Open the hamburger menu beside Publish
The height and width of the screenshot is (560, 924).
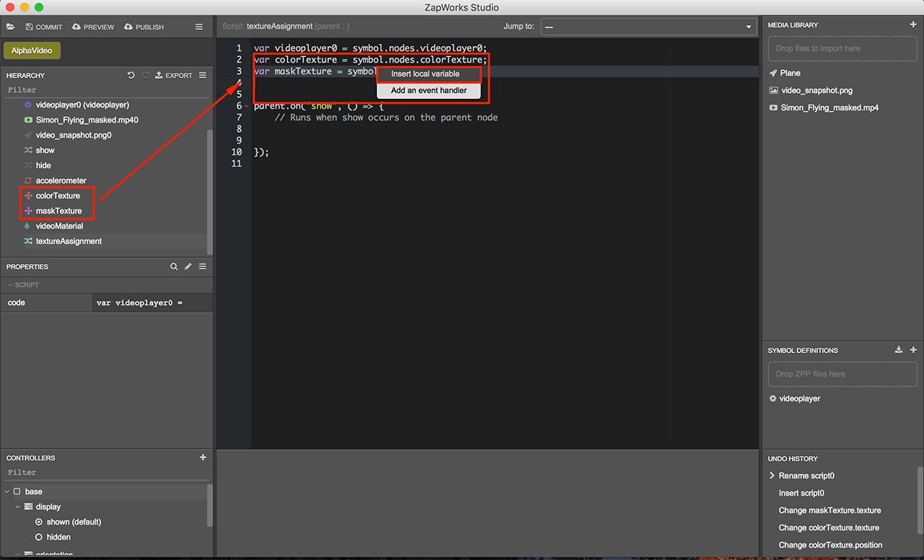point(199,27)
